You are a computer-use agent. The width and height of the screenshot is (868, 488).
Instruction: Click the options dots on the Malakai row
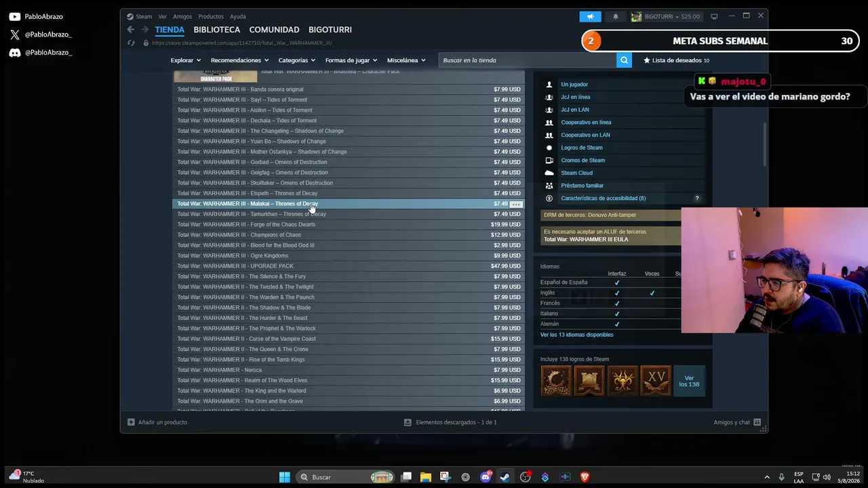[516, 204]
